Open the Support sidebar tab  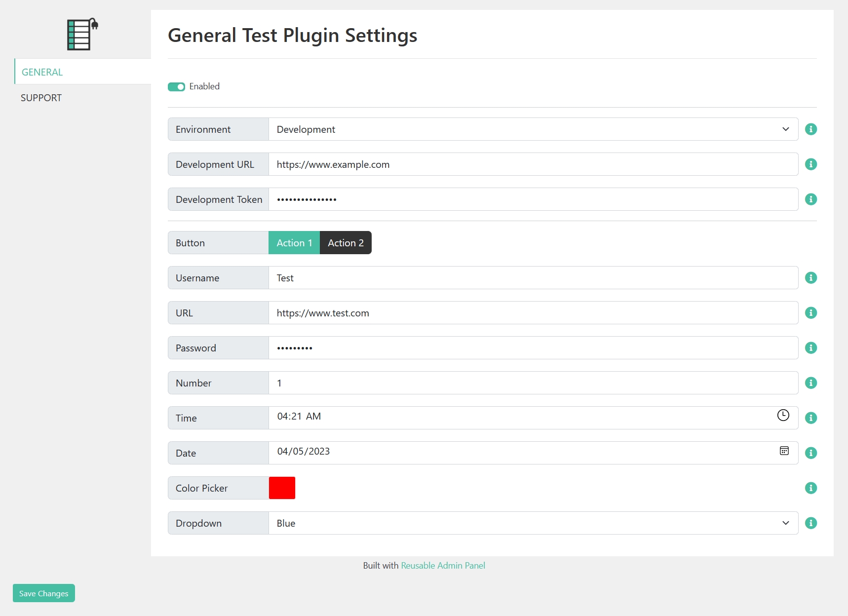[41, 98]
